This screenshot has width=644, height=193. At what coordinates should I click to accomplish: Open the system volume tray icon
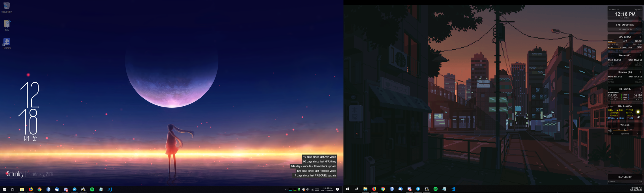(308, 189)
